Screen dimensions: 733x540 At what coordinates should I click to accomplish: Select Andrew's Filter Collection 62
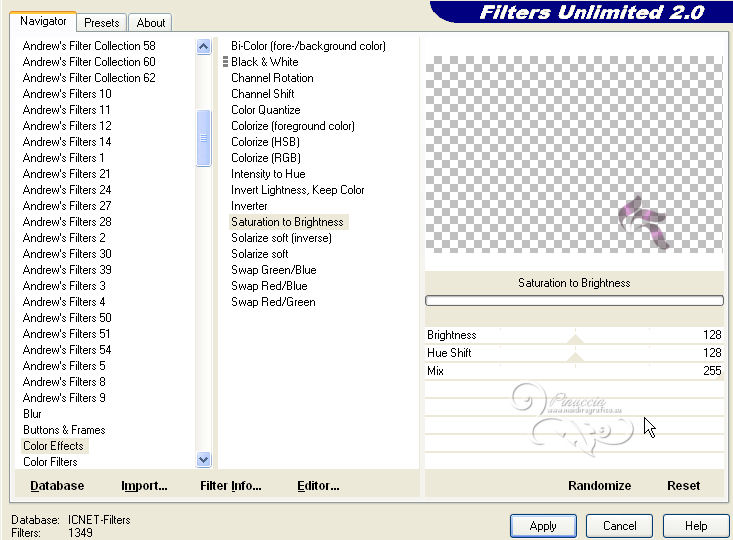click(x=89, y=78)
